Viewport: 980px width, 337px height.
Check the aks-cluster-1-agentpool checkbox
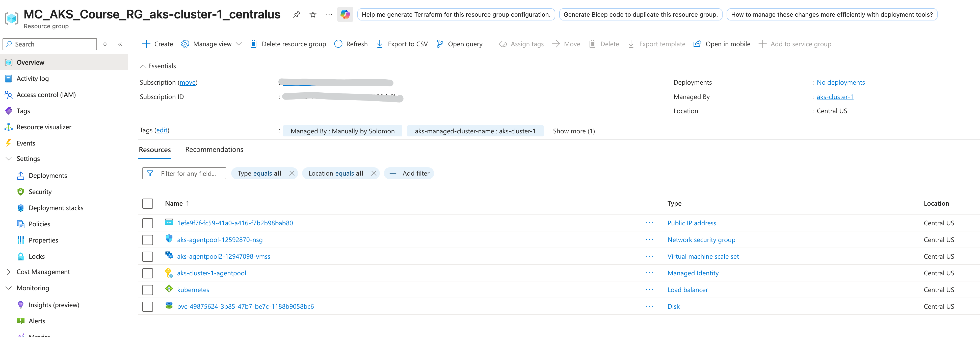click(148, 273)
